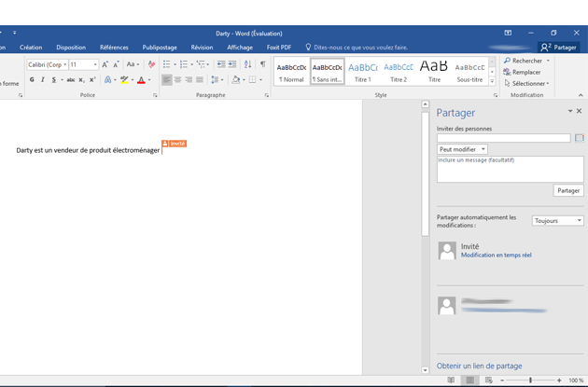Image resolution: width=588 pixels, height=387 pixels.
Task: Apply text effects and typography
Action: 108,79
